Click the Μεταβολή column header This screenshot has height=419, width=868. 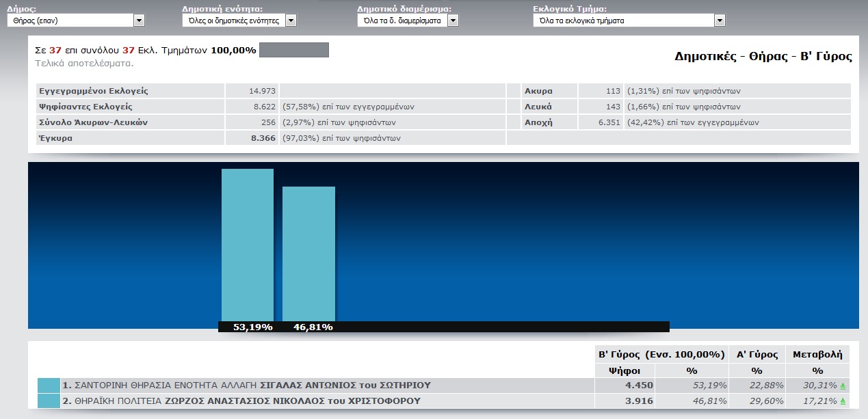[817, 354]
